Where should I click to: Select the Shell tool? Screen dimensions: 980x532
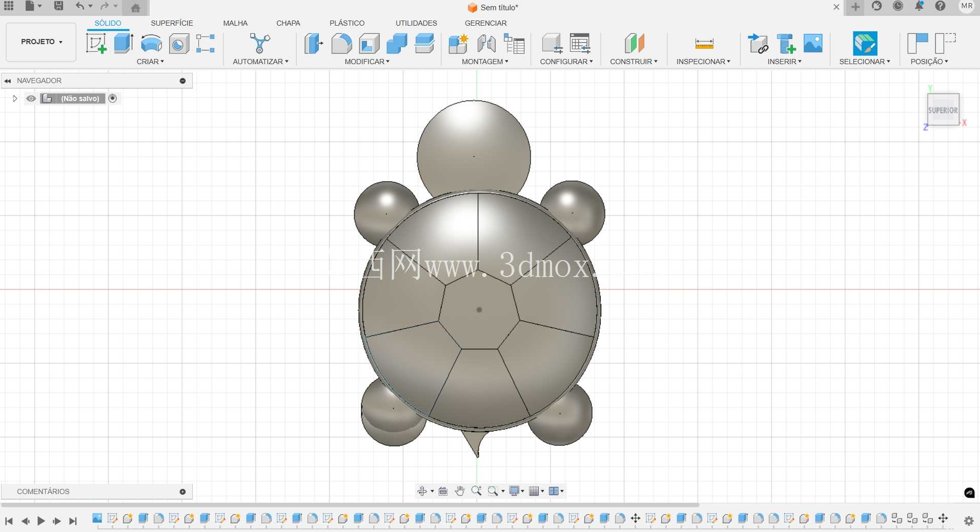coord(369,43)
